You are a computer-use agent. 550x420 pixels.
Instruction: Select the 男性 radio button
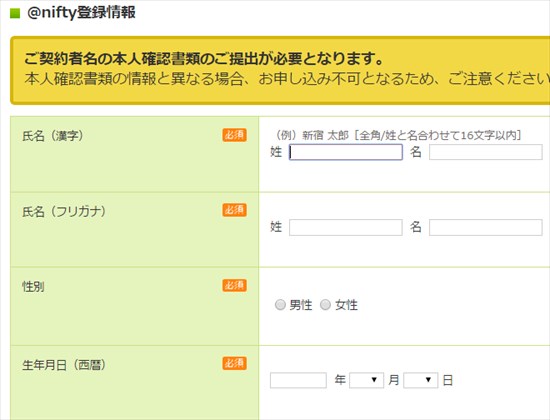pyautogui.click(x=280, y=305)
